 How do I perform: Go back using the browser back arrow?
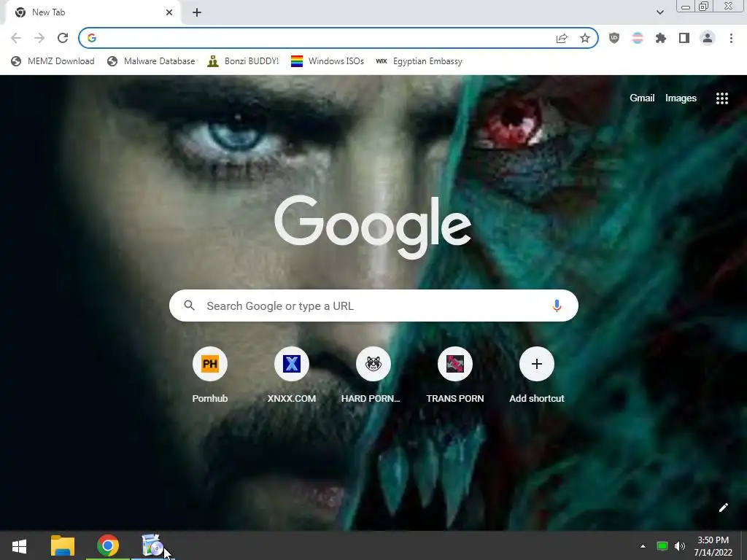[16, 38]
